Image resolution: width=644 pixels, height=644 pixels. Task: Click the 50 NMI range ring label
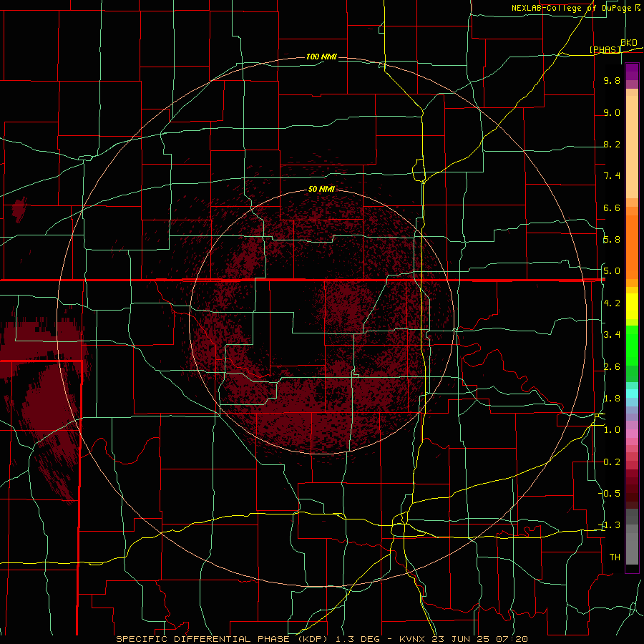321,189
